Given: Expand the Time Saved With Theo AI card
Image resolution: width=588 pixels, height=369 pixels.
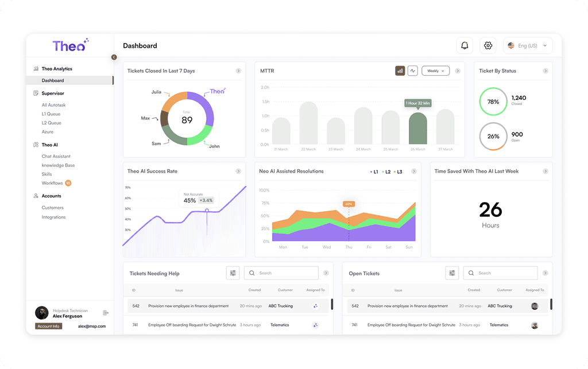Looking at the screenshot, I should click(546, 171).
